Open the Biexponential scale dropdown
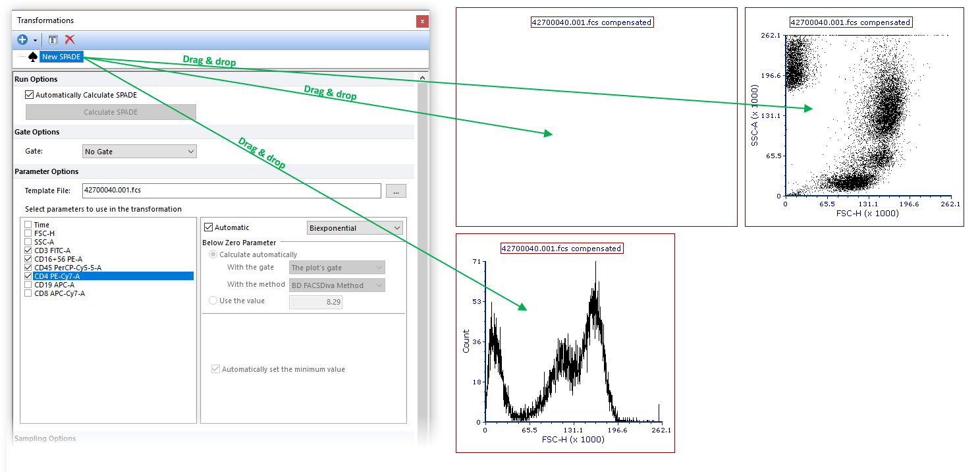Screen dimensions: 980x472 [355, 228]
